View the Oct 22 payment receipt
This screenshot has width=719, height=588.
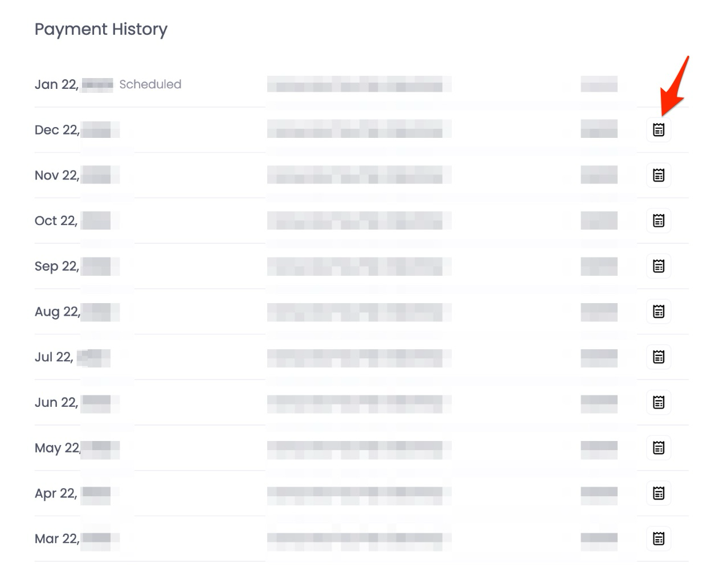tap(659, 220)
